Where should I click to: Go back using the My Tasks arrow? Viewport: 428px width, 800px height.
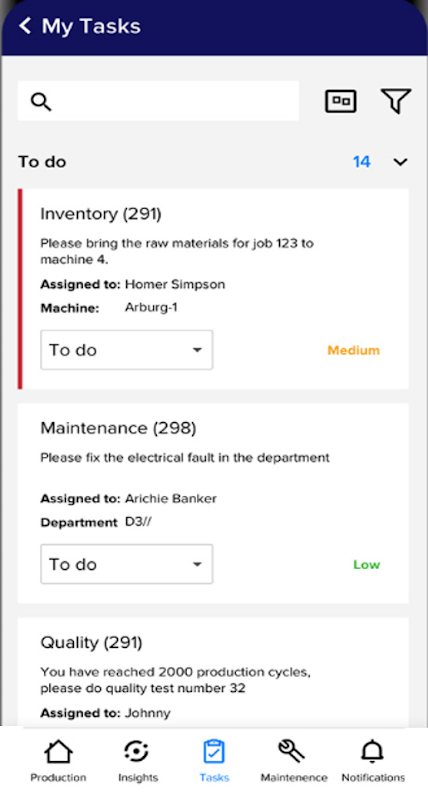[25, 26]
